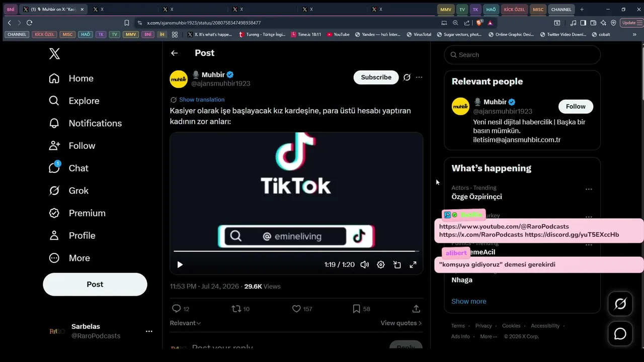Open video settings gear
Image resolution: width=644 pixels, height=362 pixels.
point(381,265)
